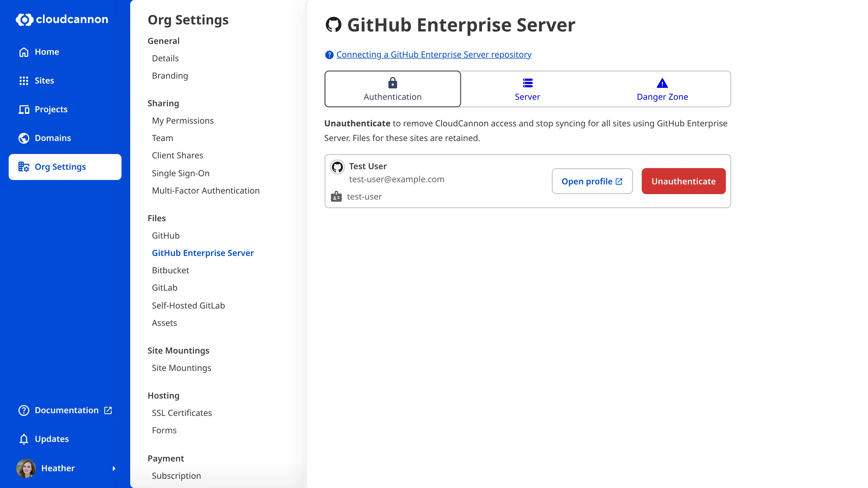Screen dimensions: 868x488
Task: Open GitHub under Files
Action: click(165, 235)
